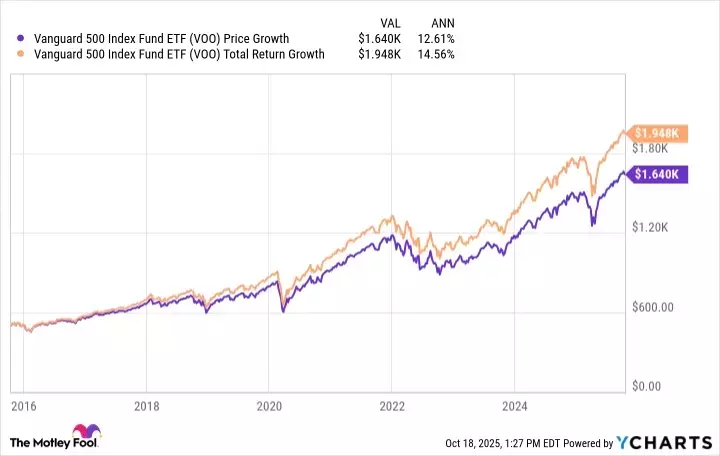This screenshot has width=720, height=456.
Task: Click the 2020 x-axis label
Action: click(x=269, y=408)
